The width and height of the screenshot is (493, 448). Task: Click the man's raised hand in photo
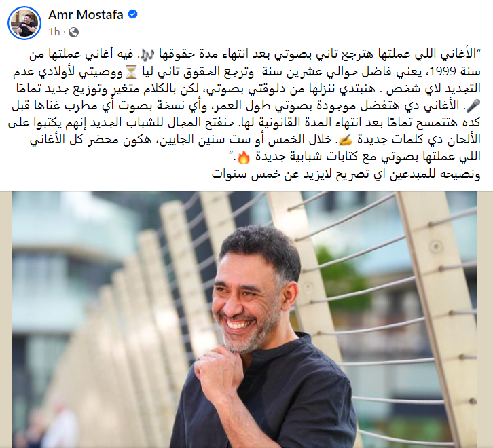tap(220, 371)
